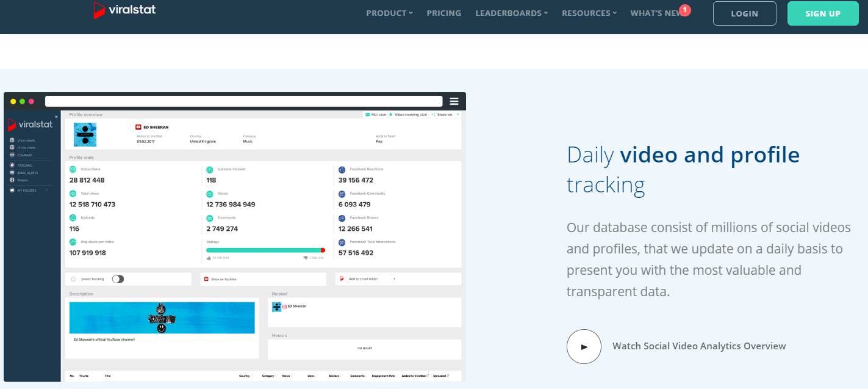
Task: Click the YouTube icon next to ED SHEERAN
Action: point(137,128)
